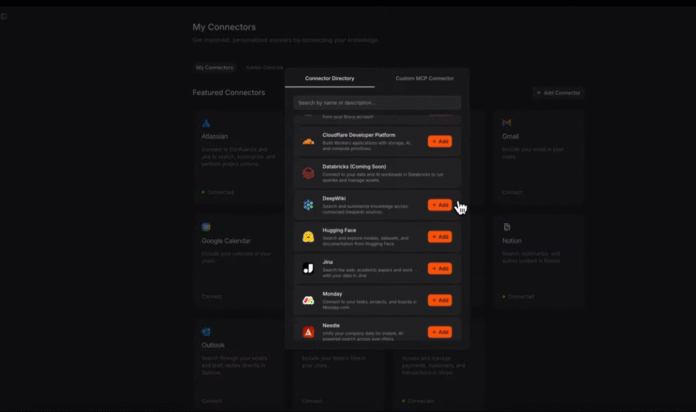Click the Jina title text
The width and height of the screenshot is (696, 412).
pyautogui.click(x=328, y=262)
